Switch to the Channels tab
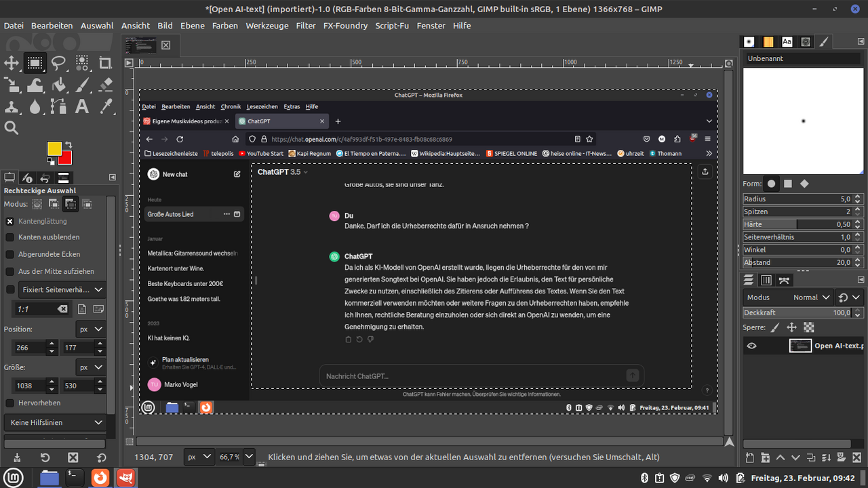This screenshot has height=488, width=868. pyautogui.click(x=766, y=280)
